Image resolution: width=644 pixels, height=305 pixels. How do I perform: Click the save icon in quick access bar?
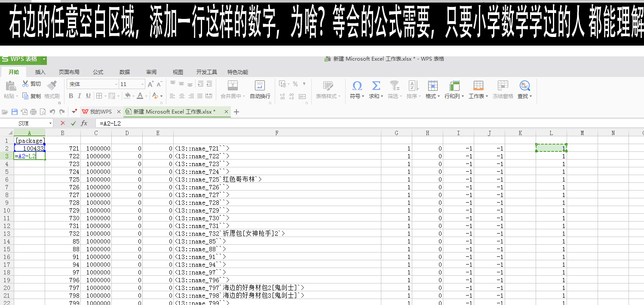click(x=15, y=112)
